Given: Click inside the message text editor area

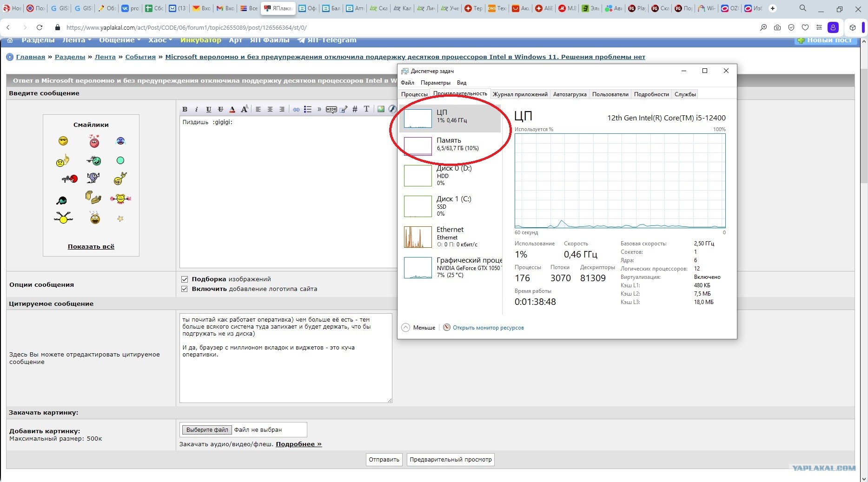Looking at the screenshot, I should tap(288, 192).
